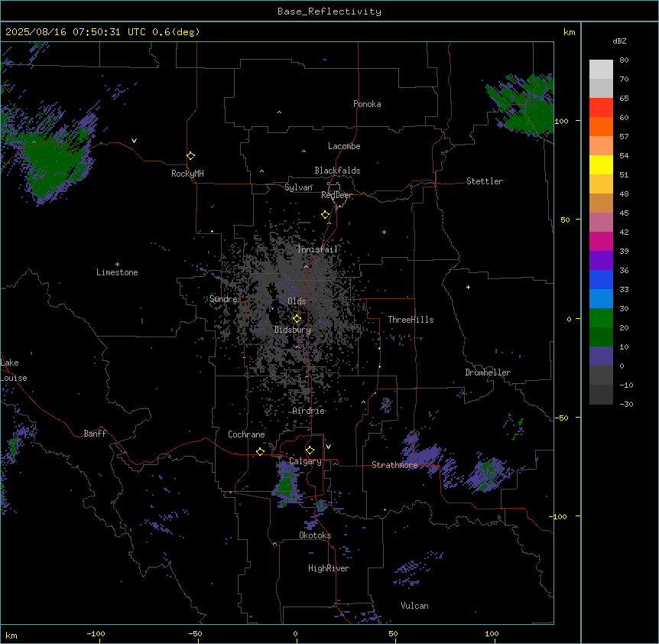Select the yellow legend swatch between 54 and 51
The image size is (659, 644).
601,164
